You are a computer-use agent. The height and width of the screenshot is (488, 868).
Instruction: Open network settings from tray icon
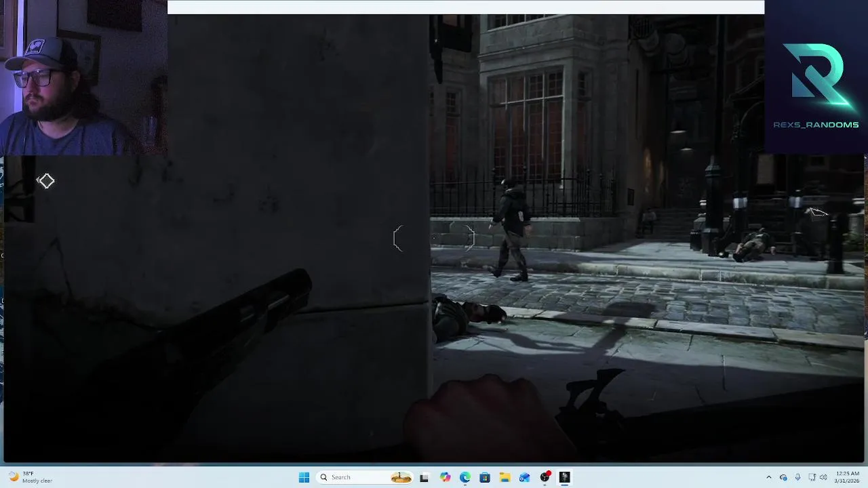(812, 477)
